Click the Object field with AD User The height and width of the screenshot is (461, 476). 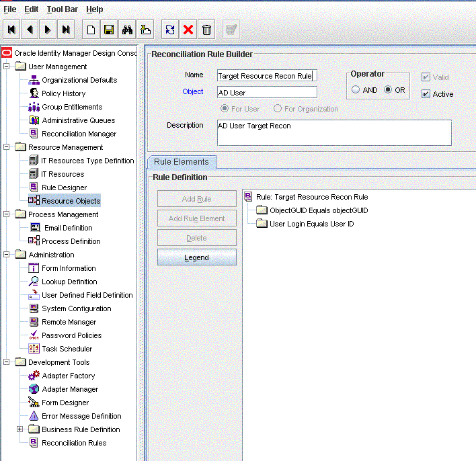(267, 92)
